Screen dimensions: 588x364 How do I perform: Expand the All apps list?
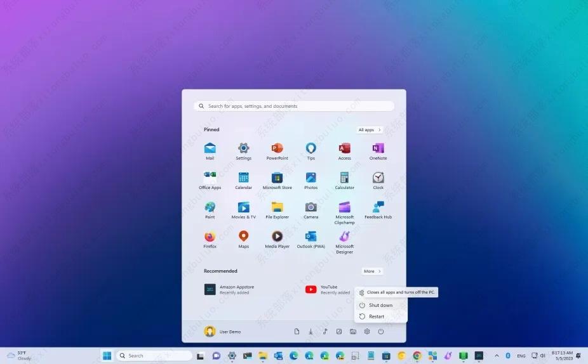click(370, 129)
